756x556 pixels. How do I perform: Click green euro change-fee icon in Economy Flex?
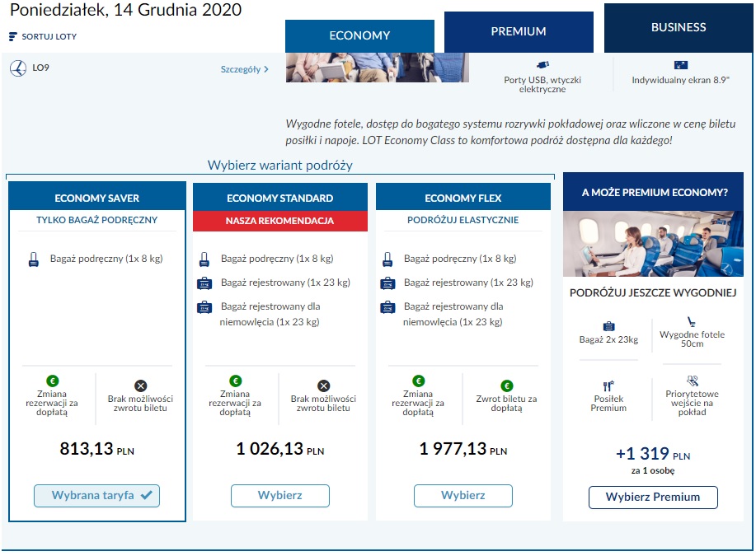click(419, 381)
